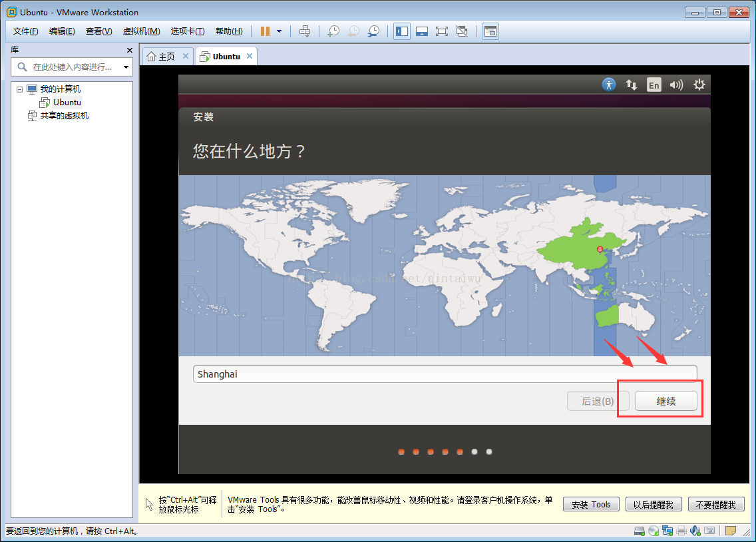
Task: Click the camera status icon in the status bar
Action: click(x=709, y=531)
